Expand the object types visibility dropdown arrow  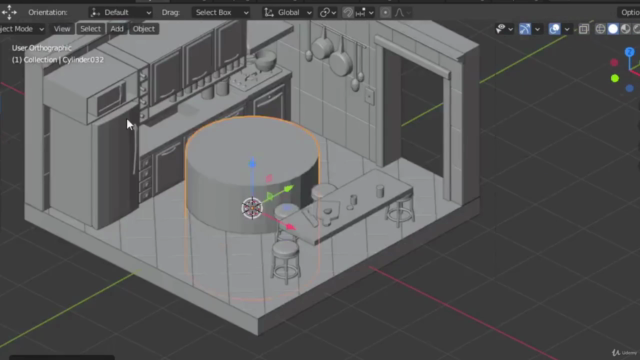click(511, 29)
